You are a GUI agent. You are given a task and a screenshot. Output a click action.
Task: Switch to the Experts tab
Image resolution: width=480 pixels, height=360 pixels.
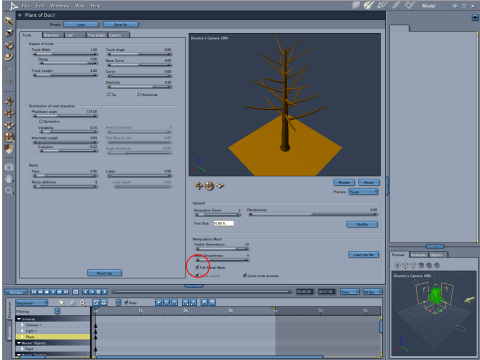tap(118, 35)
